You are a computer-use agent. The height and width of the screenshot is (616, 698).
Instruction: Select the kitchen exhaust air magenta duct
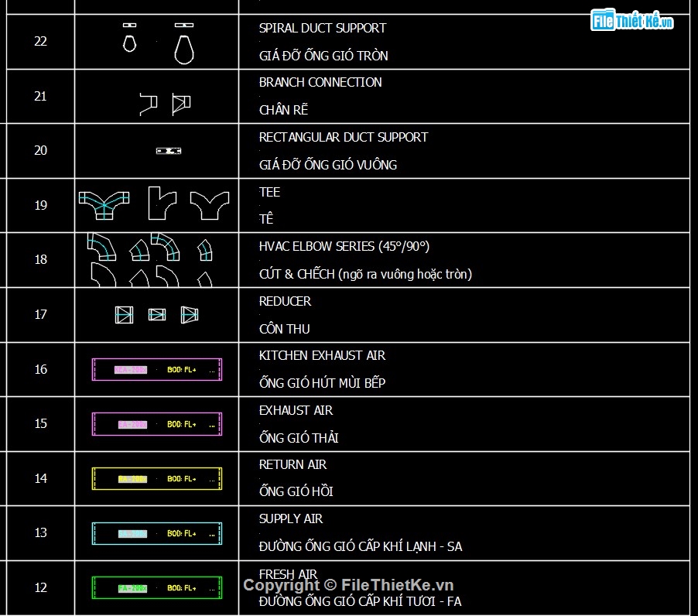click(x=157, y=369)
